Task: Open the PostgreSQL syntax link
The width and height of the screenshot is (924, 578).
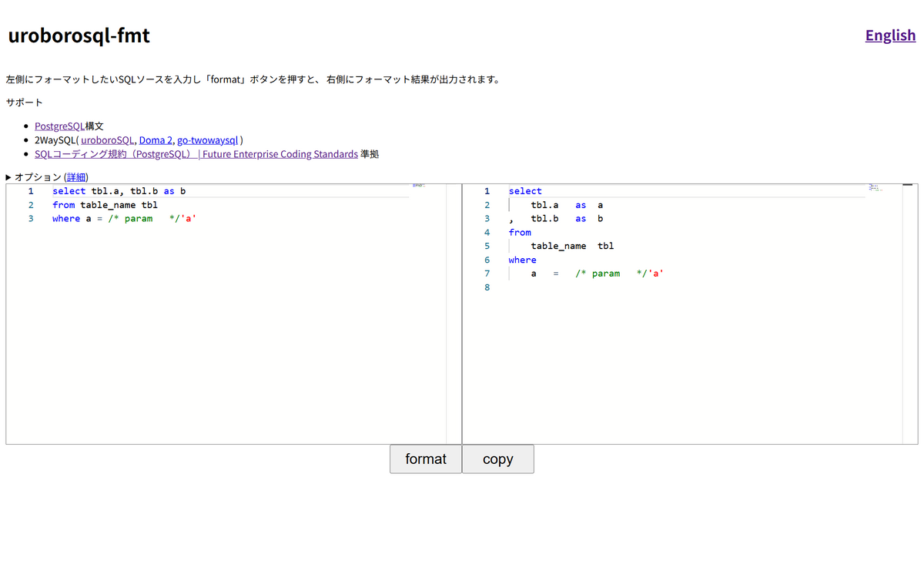Action: (x=60, y=126)
